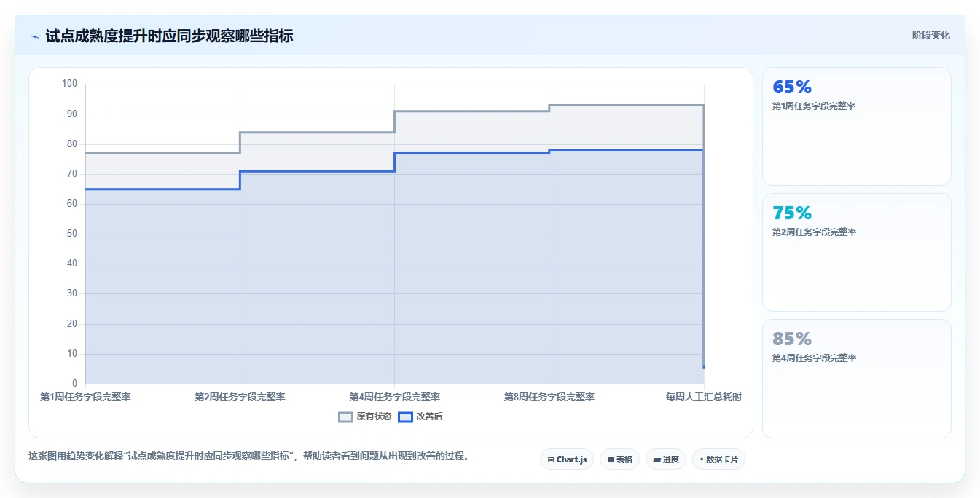Select the 表格 tag
Viewport: 980px width, 498px height.
pyautogui.click(x=619, y=459)
